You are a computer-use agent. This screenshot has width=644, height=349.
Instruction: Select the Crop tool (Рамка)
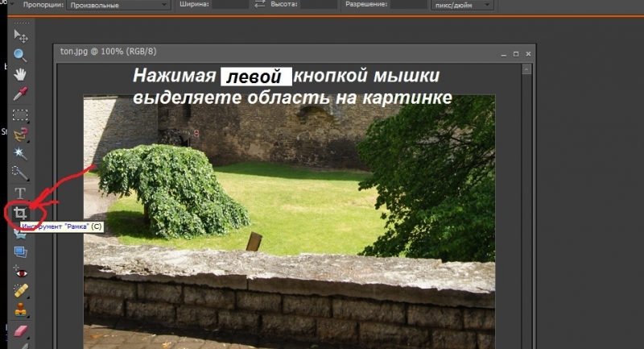(x=19, y=214)
